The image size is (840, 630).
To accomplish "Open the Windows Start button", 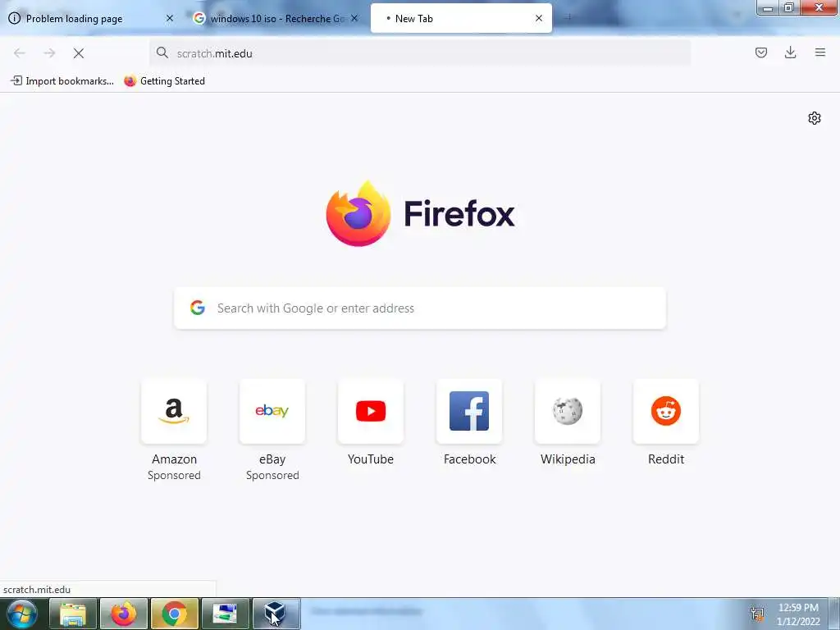I will tap(21, 614).
